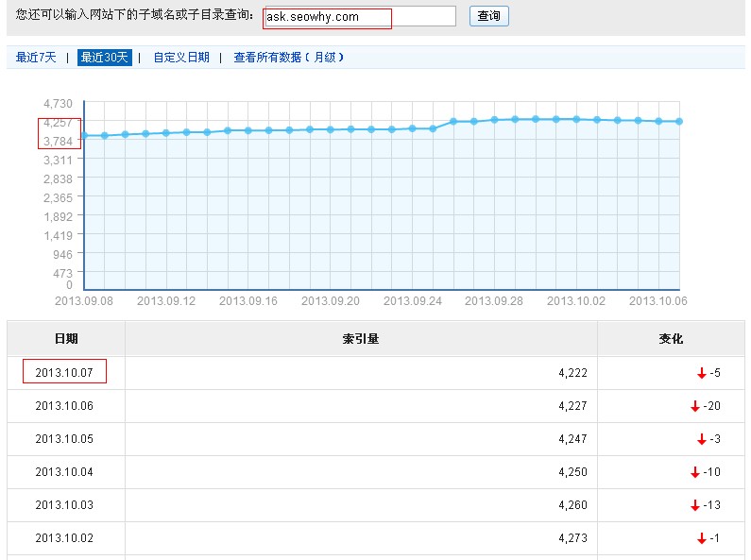Screen dimensions: 751x560
Task: Click the 变化 column header
Action: (x=671, y=339)
